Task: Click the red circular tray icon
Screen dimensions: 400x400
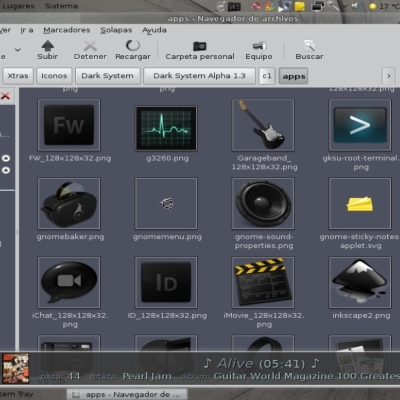Action: 256,6
